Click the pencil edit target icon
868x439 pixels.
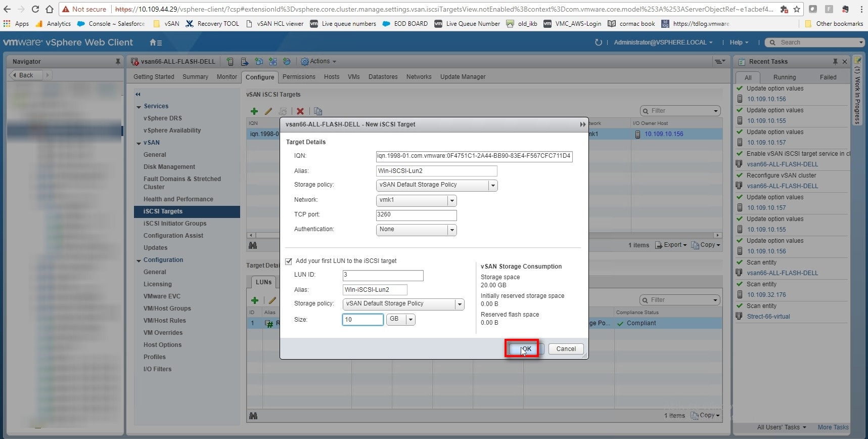tap(268, 111)
